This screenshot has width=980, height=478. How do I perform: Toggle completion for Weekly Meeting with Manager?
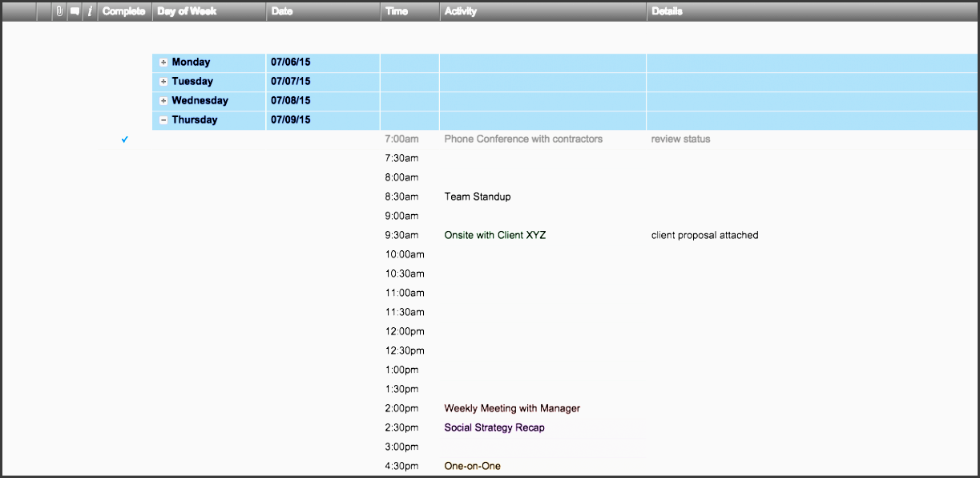(x=125, y=408)
